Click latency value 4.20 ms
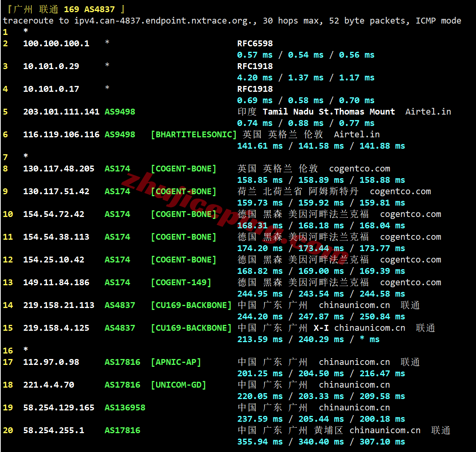Screen dimensions: 476x452 tap(255, 78)
